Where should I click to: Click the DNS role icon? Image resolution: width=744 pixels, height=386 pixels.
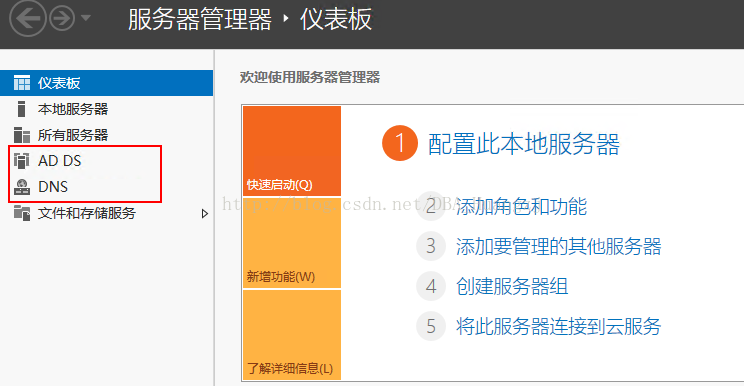[x=22, y=187]
